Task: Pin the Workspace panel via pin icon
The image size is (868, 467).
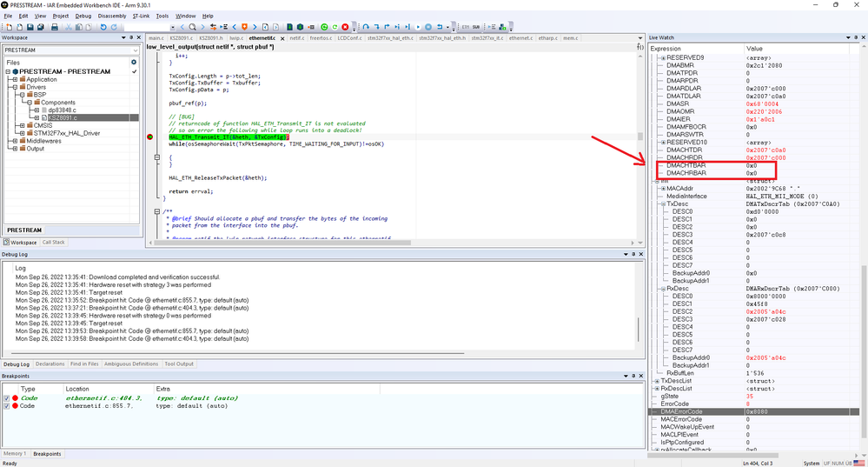Action: point(131,37)
